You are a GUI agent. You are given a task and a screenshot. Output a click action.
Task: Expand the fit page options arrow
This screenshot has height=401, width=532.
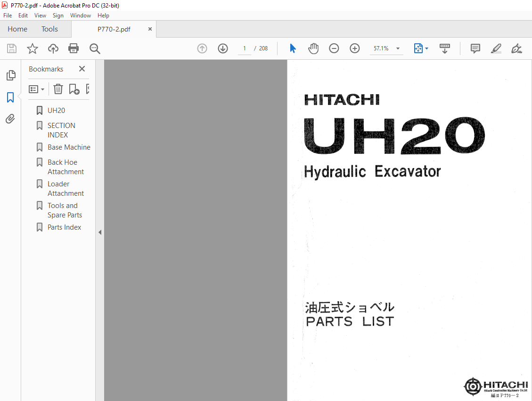click(427, 48)
